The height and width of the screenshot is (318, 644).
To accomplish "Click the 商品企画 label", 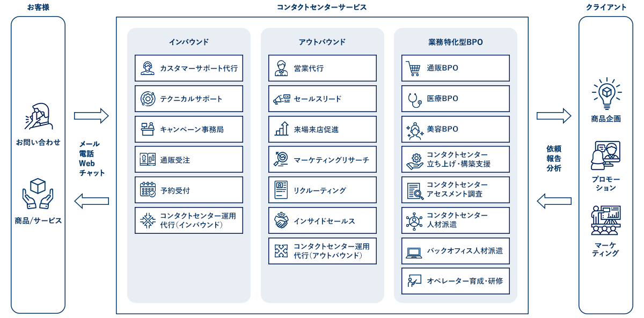I will coord(606,119).
